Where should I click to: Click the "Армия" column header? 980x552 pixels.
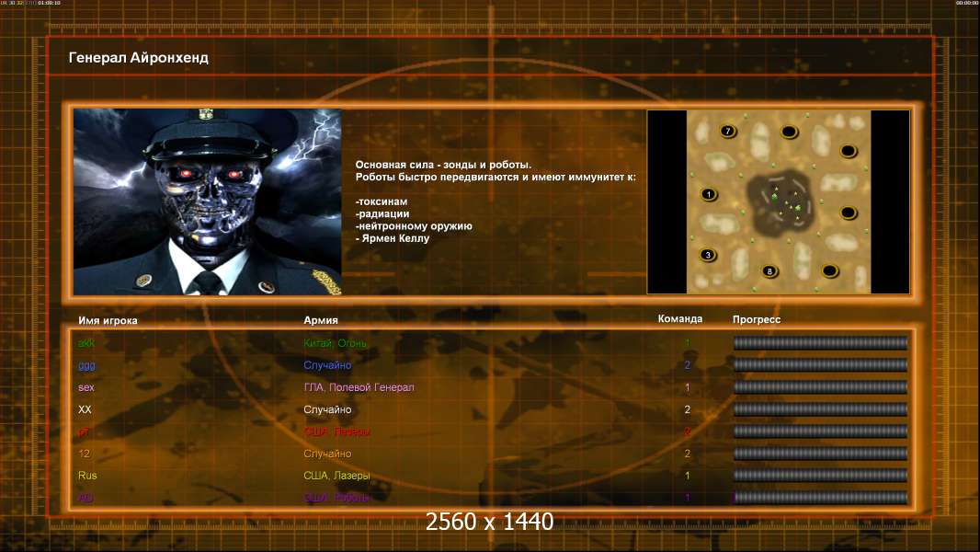pyautogui.click(x=321, y=320)
